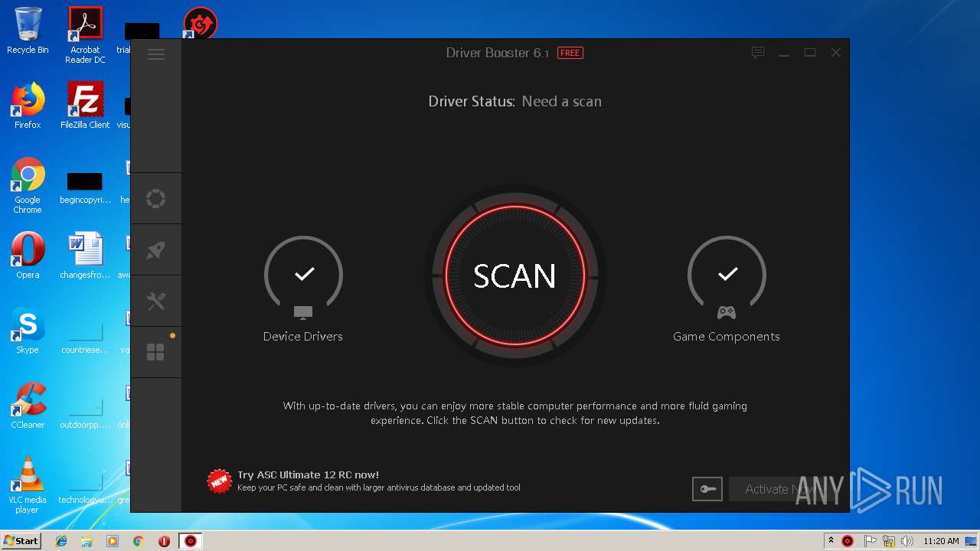Start scan with big SCAN button
Viewport: 980px width, 551px height.
point(514,275)
